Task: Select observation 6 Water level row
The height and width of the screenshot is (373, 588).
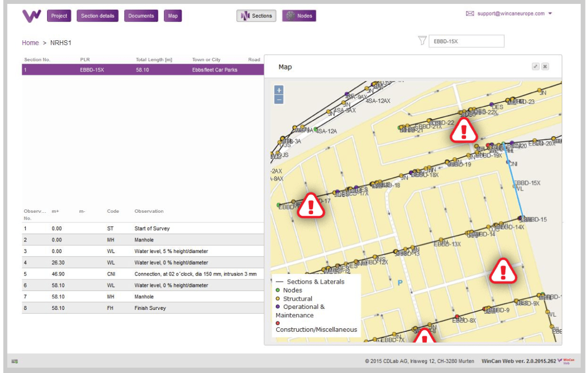Action: click(x=143, y=285)
